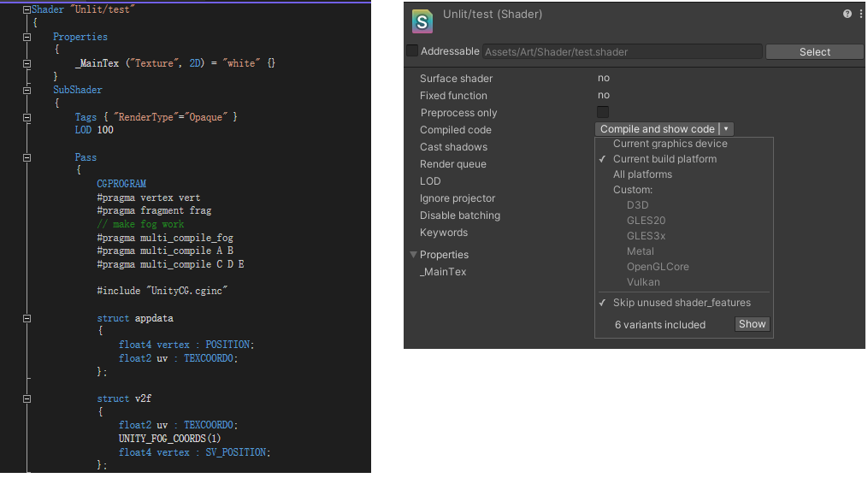Collapse the Shader "Unlit/test" code block
Image resolution: width=868 pixels, height=478 pixels.
click(x=27, y=9)
